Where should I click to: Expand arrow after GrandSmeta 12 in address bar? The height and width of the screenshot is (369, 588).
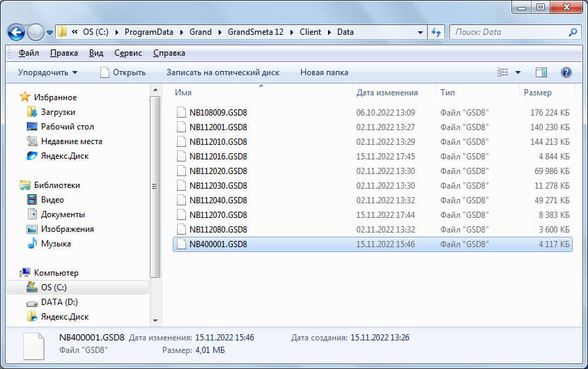[292, 32]
